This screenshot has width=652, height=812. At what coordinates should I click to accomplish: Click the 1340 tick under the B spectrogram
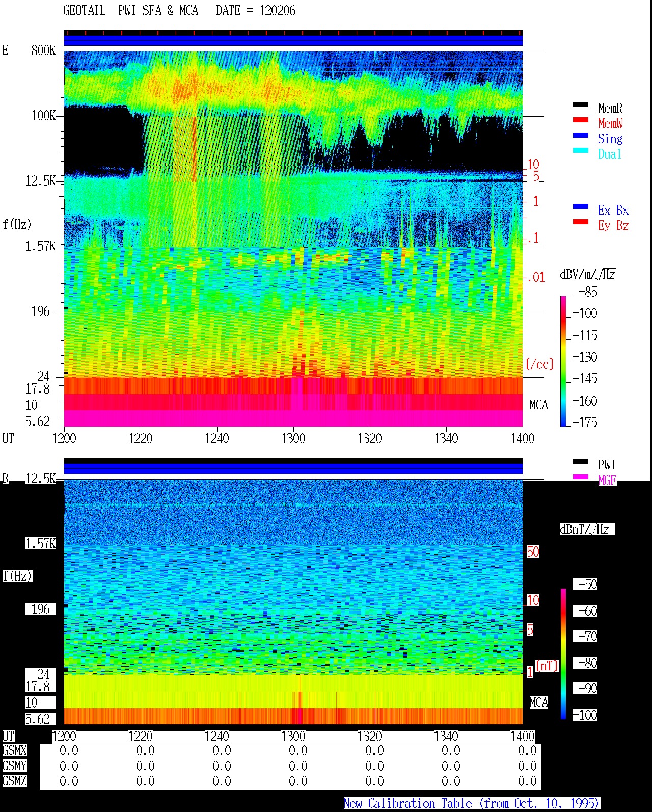click(446, 736)
